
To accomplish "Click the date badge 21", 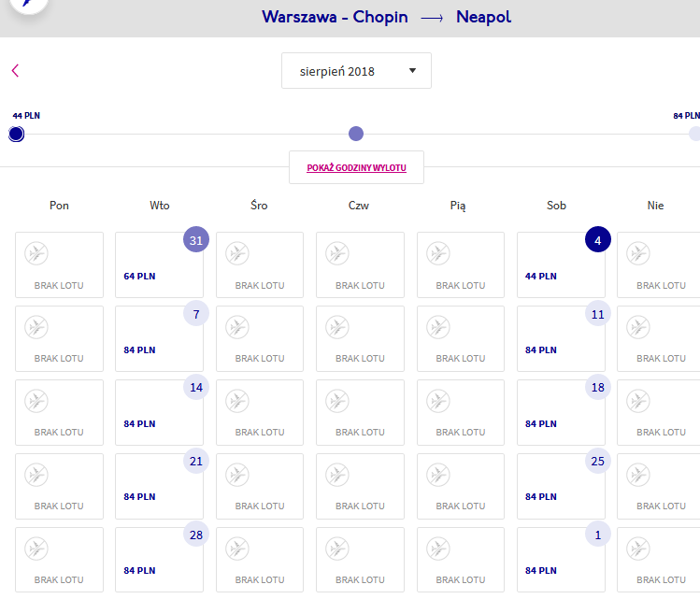I will [196, 461].
